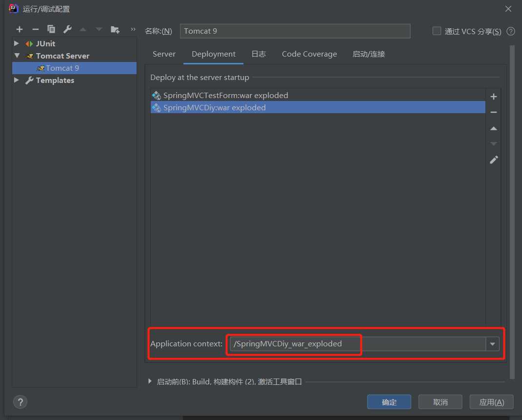This screenshot has width=522, height=420.
Task: Click SpringMVCTestForm artifact icon
Action: (x=157, y=96)
